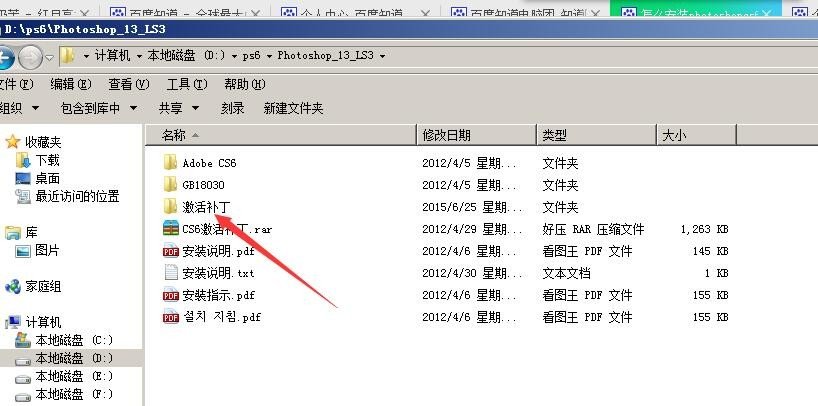Image resolution: width=818 pixels, height=406 pixels.
Task: Click the 1,263 KB size cell
Action: (704, 229)
